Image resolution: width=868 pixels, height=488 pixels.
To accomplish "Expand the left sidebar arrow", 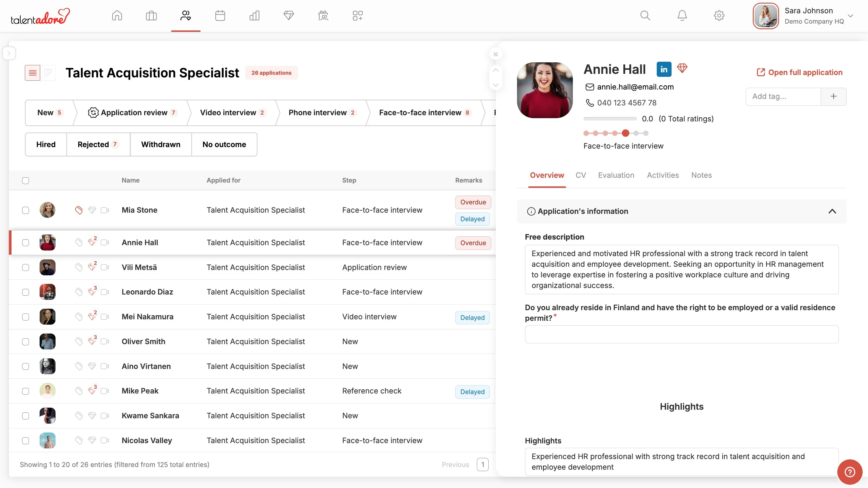I will coord(9,53).
